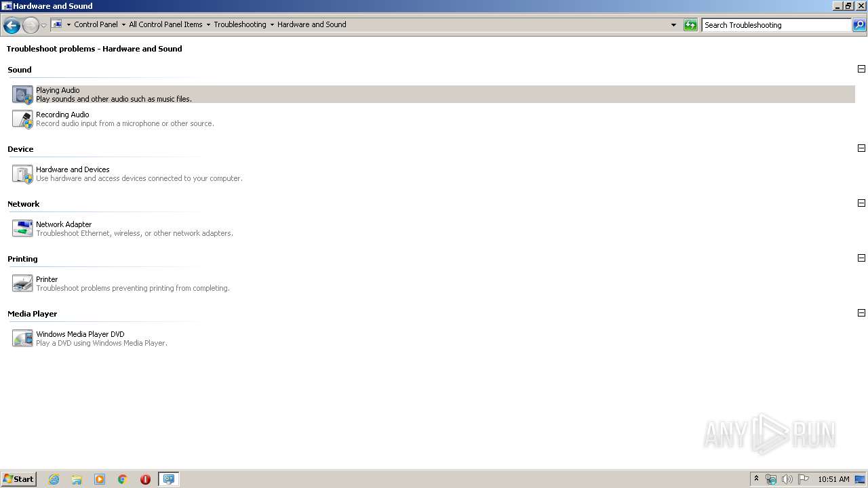Open the red Opera icon on taskbar

tap(145, 479)
